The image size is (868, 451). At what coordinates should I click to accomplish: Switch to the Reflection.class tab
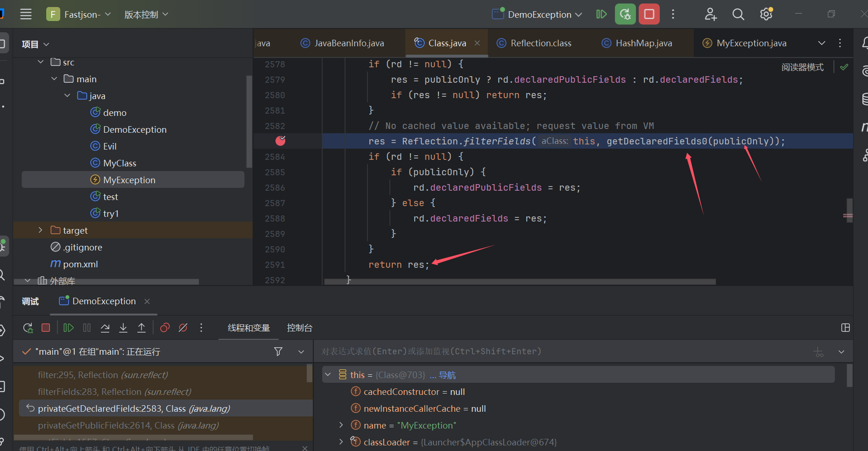click(534, 43)
